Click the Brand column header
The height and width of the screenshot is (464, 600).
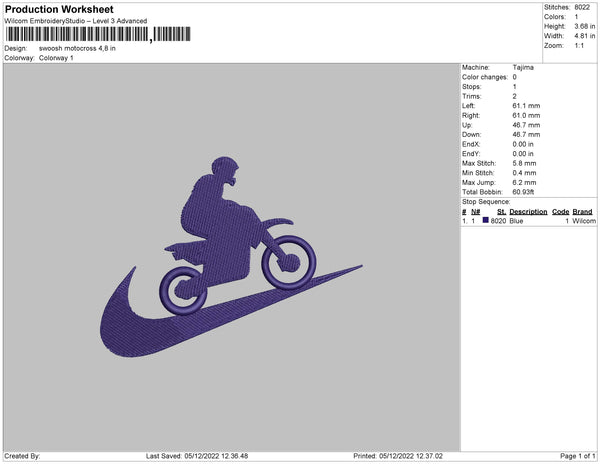click(582, 212)
